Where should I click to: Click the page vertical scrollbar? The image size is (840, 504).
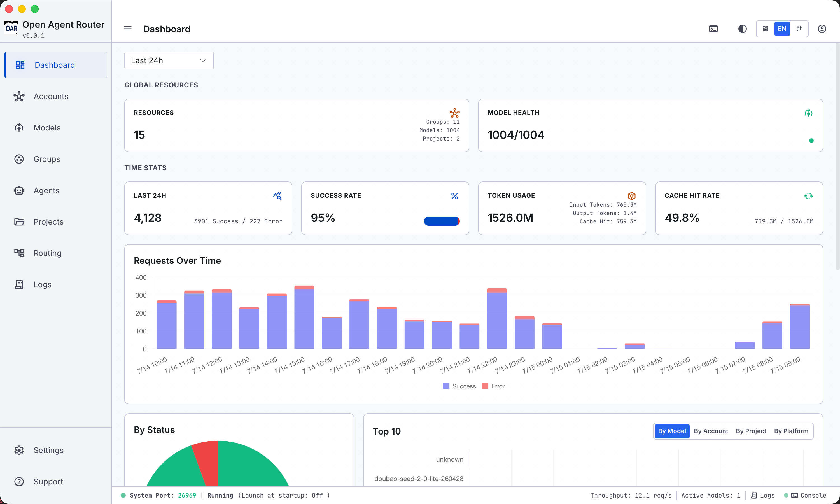click(837, 156)
